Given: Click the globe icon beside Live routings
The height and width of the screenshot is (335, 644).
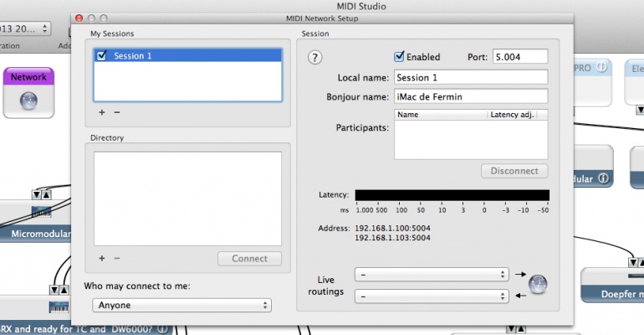Looking at the screenshot, I should (538, 284).
